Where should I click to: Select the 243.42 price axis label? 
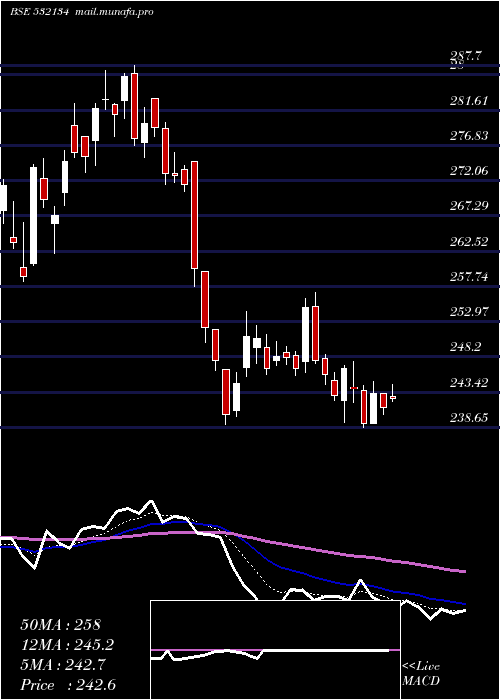(x=468, y=382)
